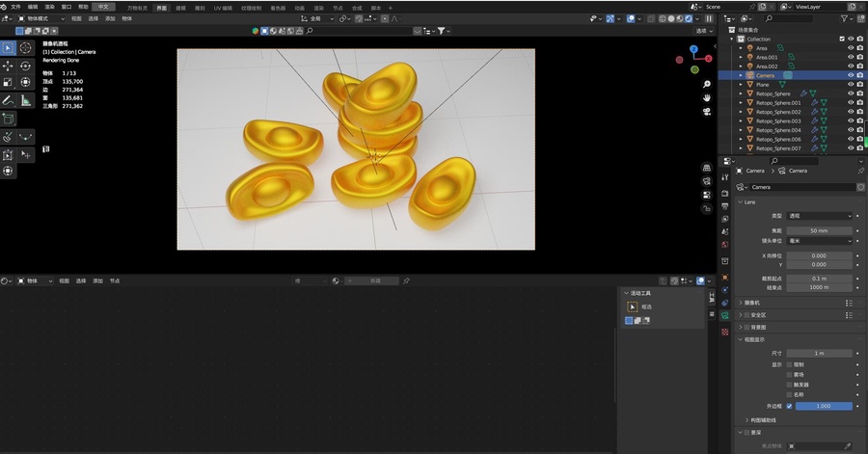Image resolution: width=868 pixels, height=454 pixels.
Task: Open the Texture properties checker tab icon
Action: tap(724, 332)
